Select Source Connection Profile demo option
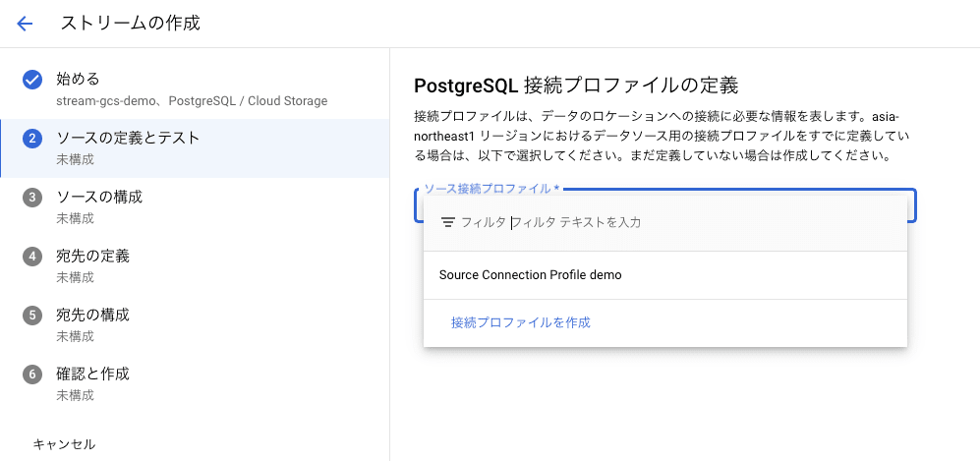The height and width of the screenshot is (461, 980). tap(531, 275)
